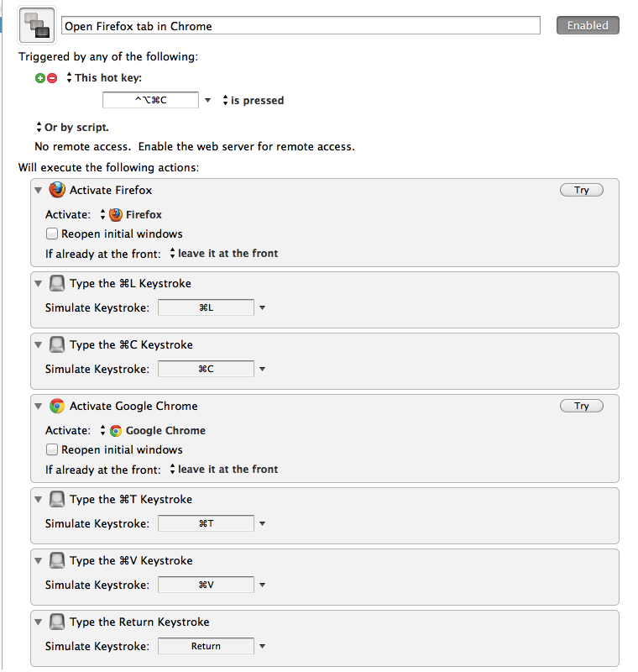638x672 pixels.
Task: Check Reopen initial windows under Activate Firefox
Action: tap(52, 234)
